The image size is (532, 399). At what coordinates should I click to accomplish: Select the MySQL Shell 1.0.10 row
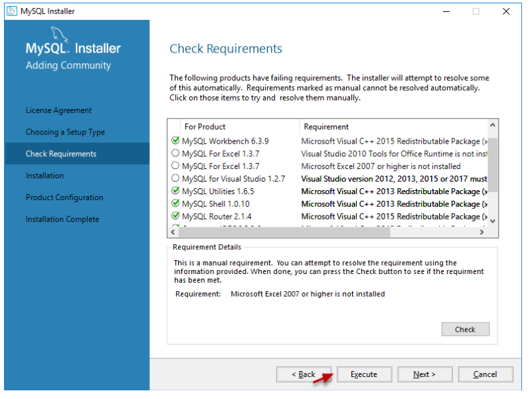pyautogui.click(x=328, y=203)
